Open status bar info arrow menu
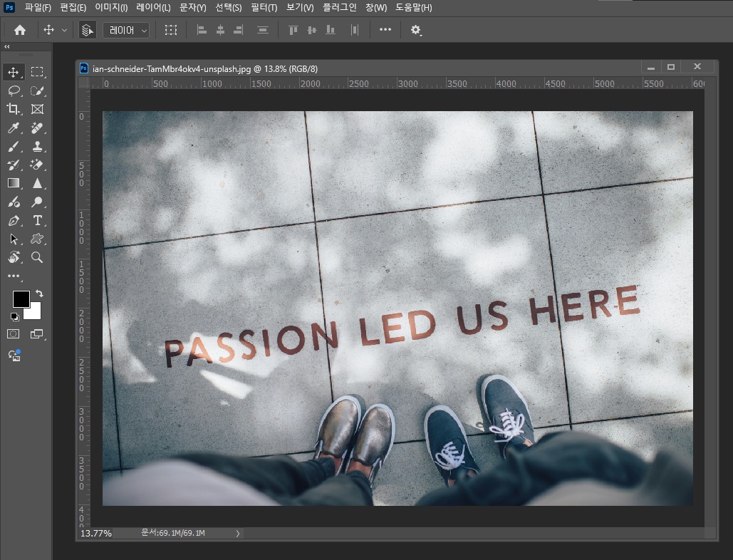733x560 pixels. click(x=237, y=534)
